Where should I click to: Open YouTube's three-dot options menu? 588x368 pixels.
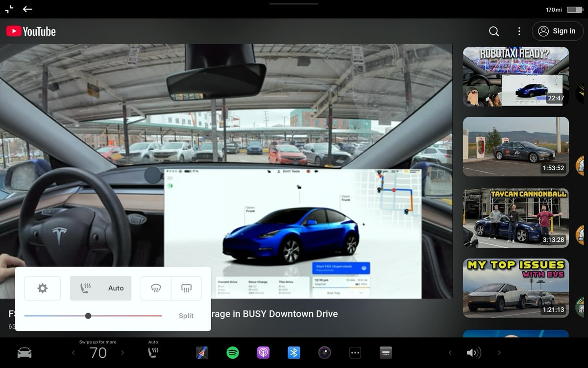click(519, 31)
